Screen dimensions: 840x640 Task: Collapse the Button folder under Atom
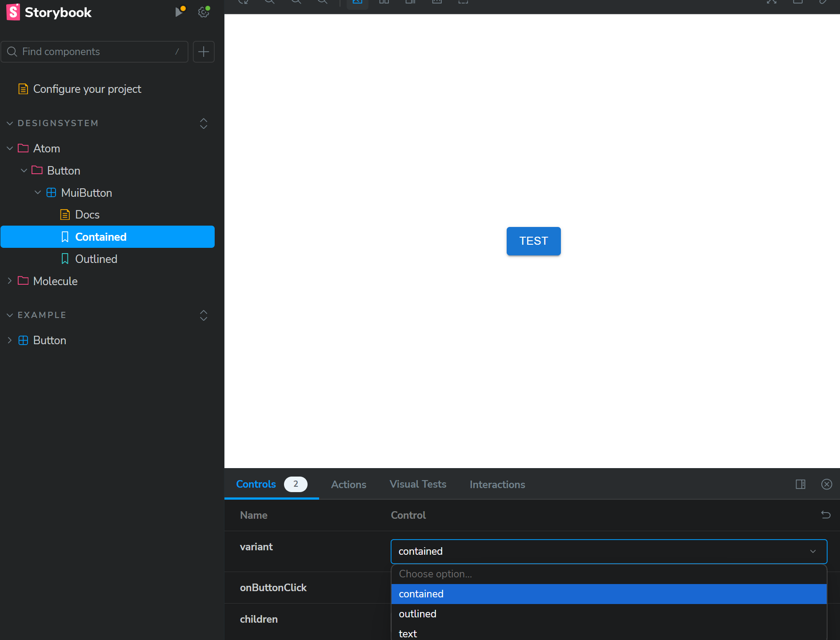coord(64,171)
